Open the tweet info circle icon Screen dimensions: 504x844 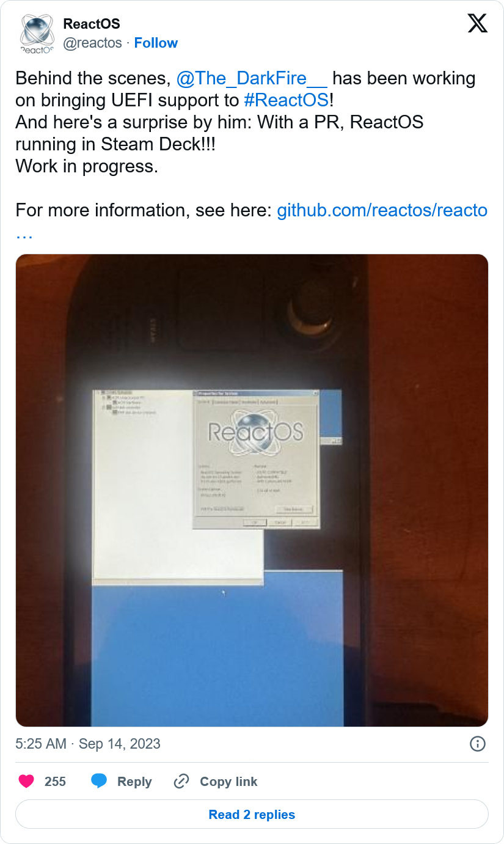[478, 744]
